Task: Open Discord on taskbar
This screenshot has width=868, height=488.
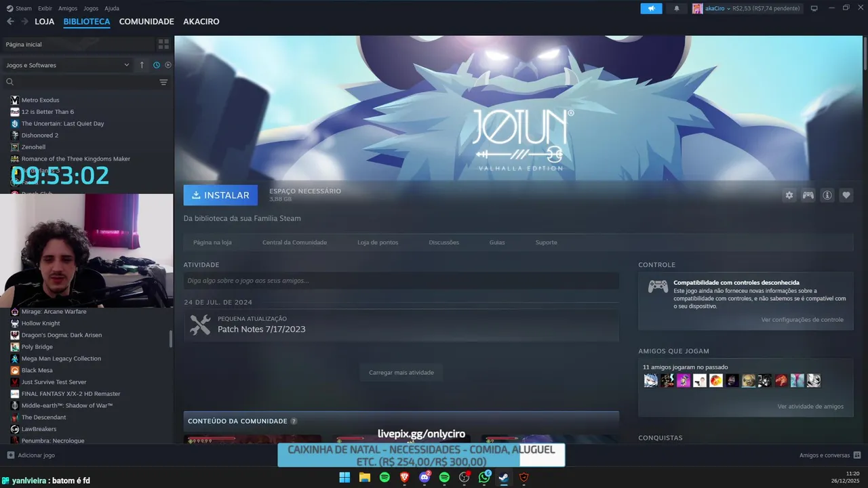Action: point(425,477)
